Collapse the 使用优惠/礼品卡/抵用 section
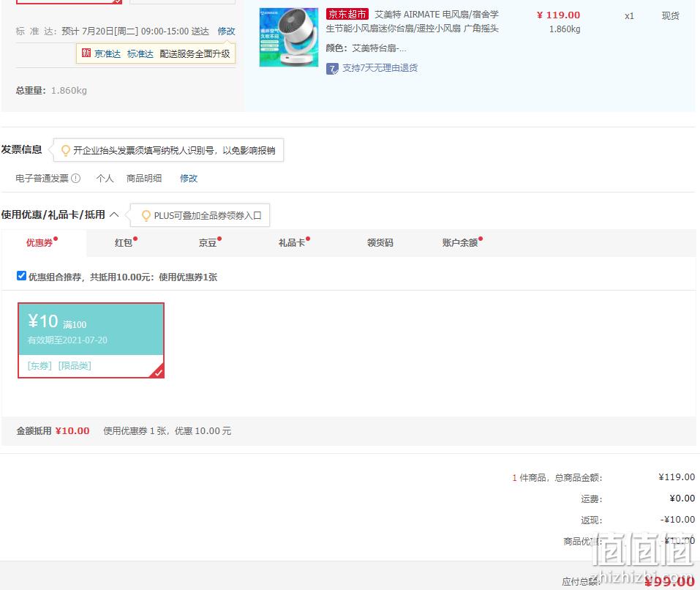The image size is (700, 590). tap(114, 214)
